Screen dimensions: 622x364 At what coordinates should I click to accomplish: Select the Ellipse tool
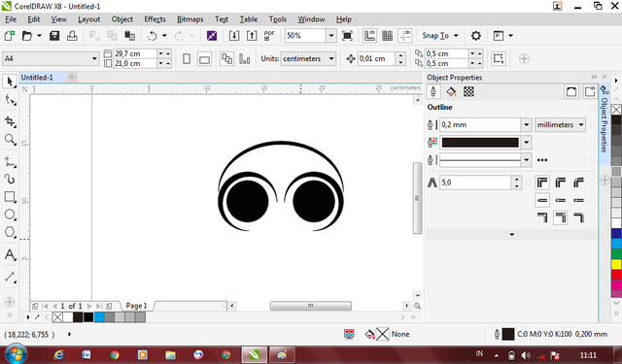click(x=10, y=215)
